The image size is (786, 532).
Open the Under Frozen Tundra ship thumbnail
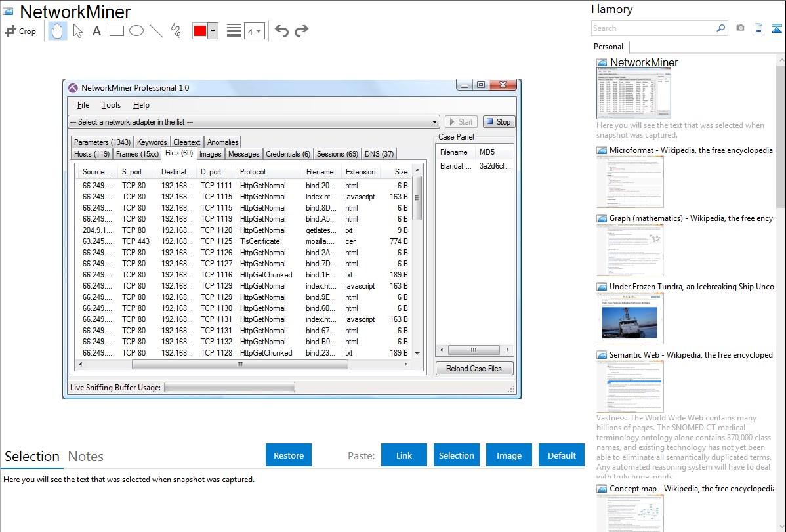coord(630,318)
